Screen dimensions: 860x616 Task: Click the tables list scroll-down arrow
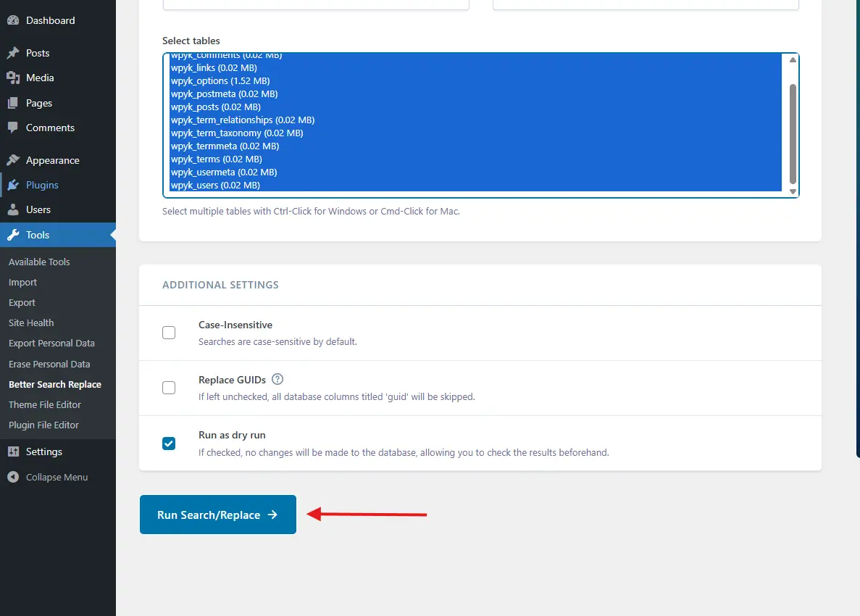793,191
